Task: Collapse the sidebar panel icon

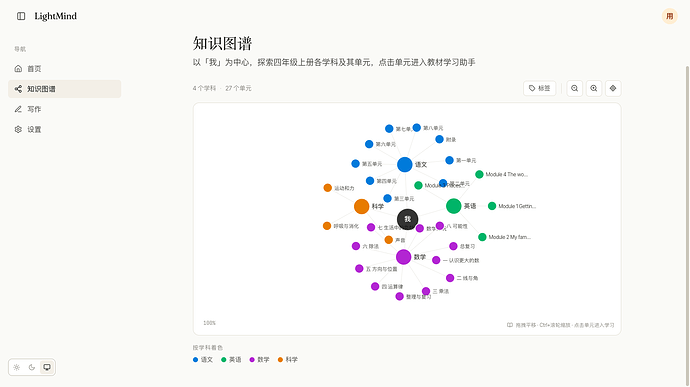Action: click(21, 16)
